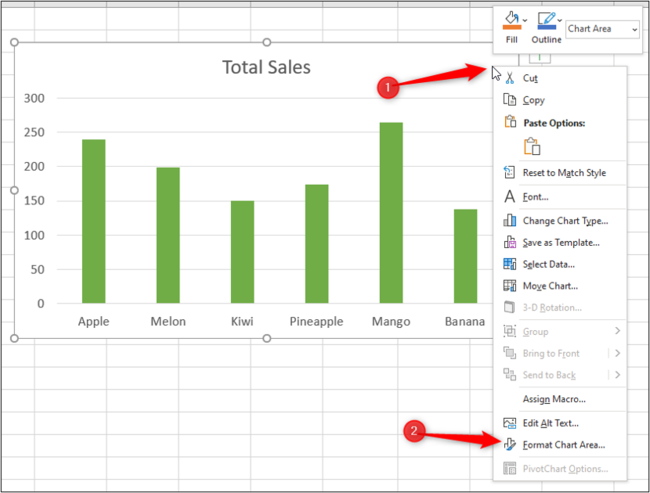Viewport: 650px width, 493px height.
Task: Open the Font dialog menu entry
Action: 535,197
